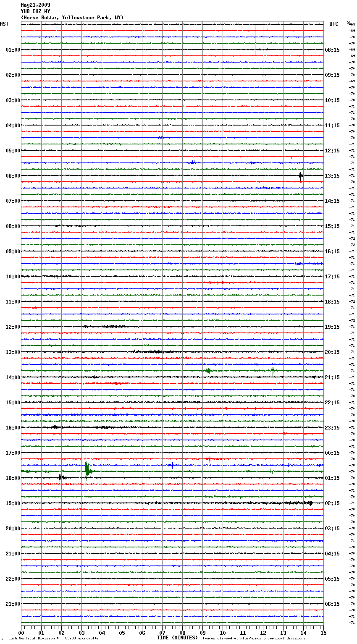Select the UTC time label "01:15"
357x644 pixels.
[332, 478]
